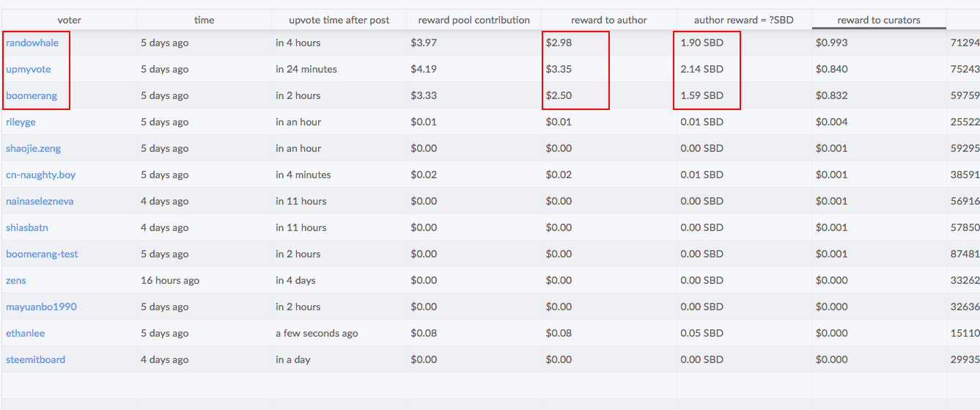Select the 29935 value in steemitboard row
The image size is (980, 410).
pyautogui.click(x=963, y=359)
